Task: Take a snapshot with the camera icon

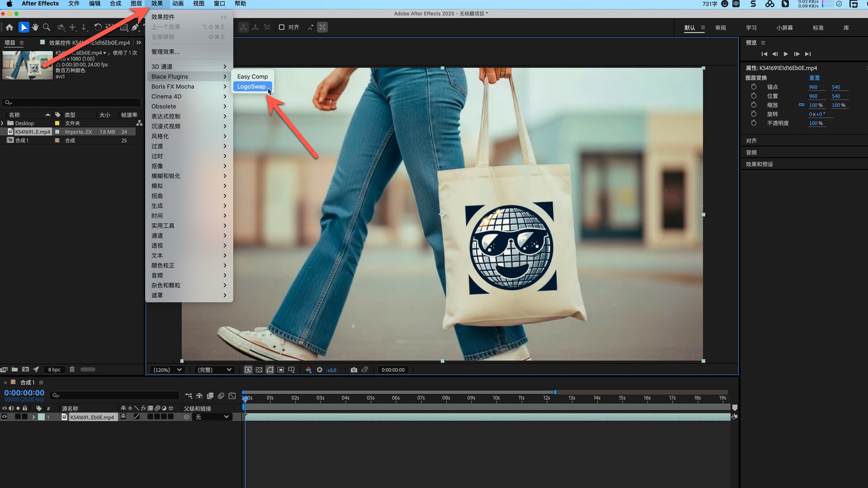Action: click(x=354, y=370)
